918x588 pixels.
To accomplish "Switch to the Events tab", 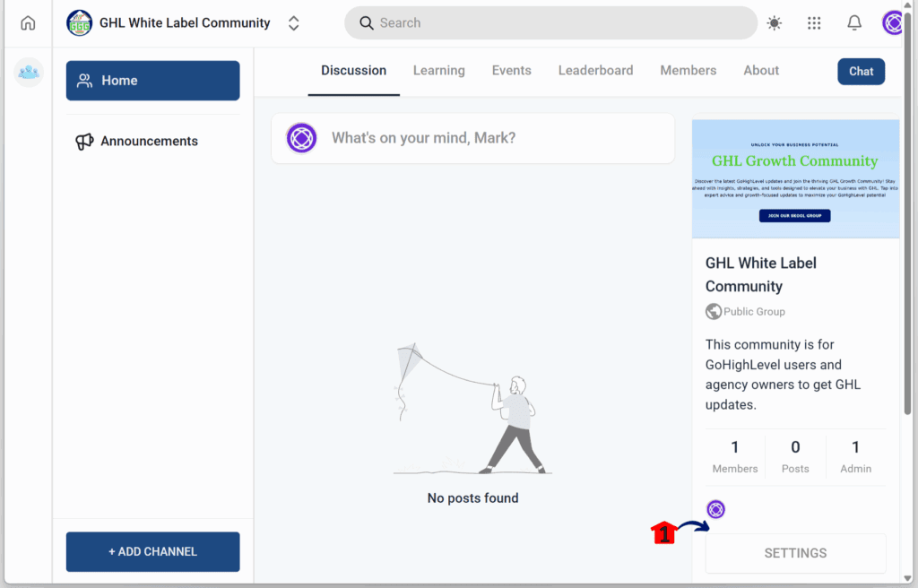I will tap(512, 70).
